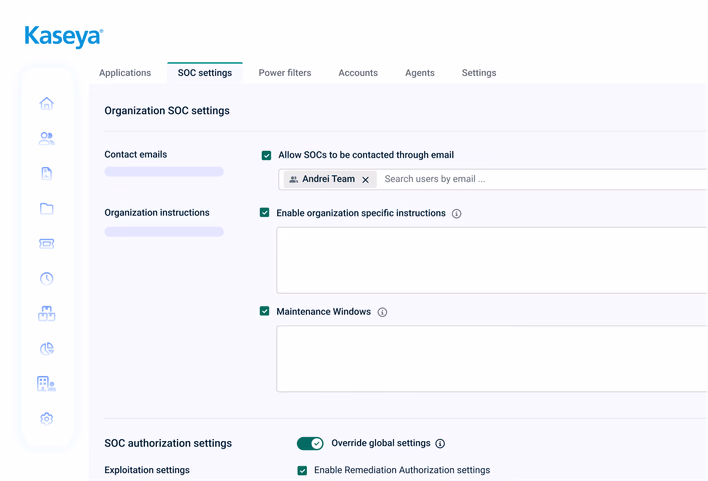Click the group icon in Andrei Team chip
The image size is (708, 481).
pos(293,179)
